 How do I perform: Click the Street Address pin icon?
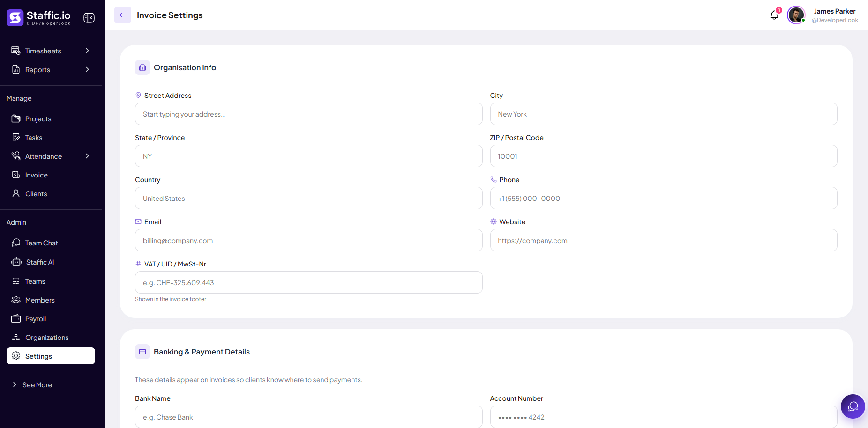pos(138,95)
